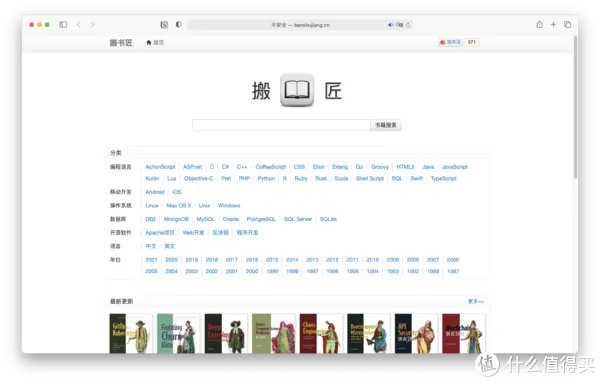Open the 更多>> link in 最新更新
Viewport: 600px width, 382px height.
[x=476, y=301]
